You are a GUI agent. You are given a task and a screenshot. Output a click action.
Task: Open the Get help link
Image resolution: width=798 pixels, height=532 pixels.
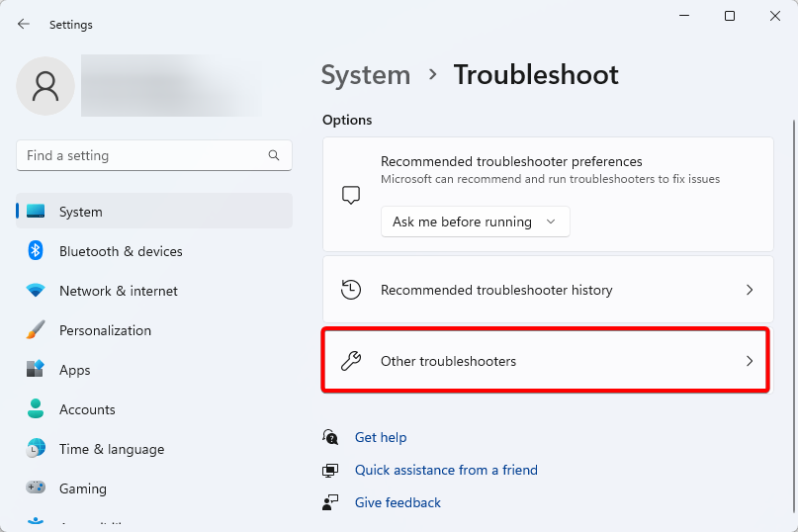click(381, 437)
